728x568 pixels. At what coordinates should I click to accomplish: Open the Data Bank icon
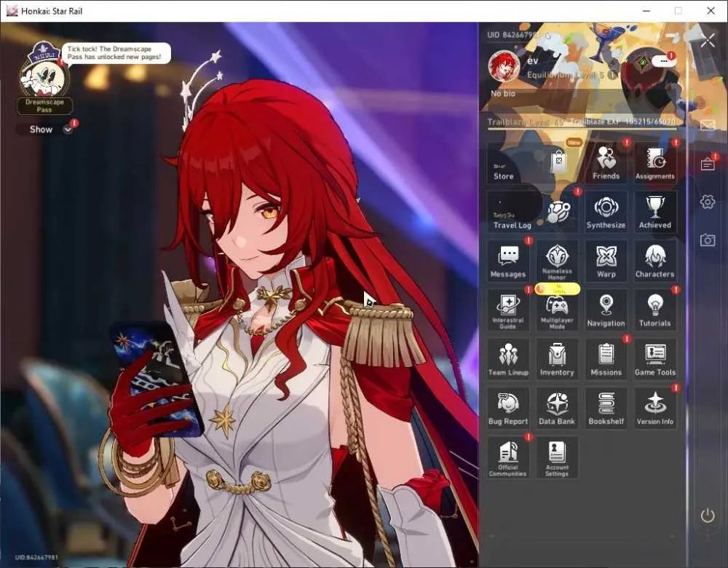coord(557,409)
